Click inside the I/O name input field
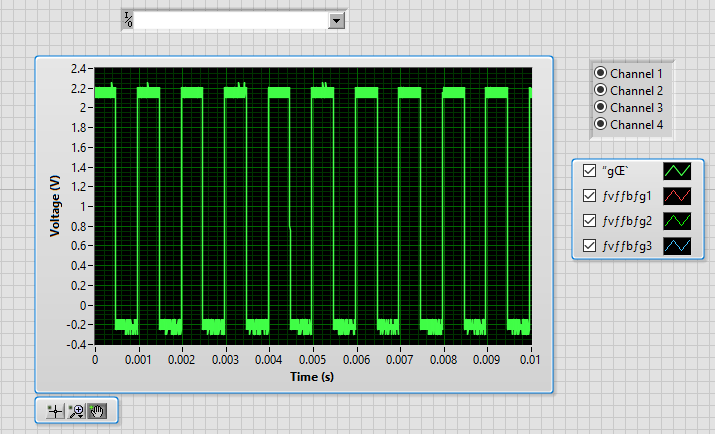The width and height of the screenshot is (715, 434). point(231,21)
